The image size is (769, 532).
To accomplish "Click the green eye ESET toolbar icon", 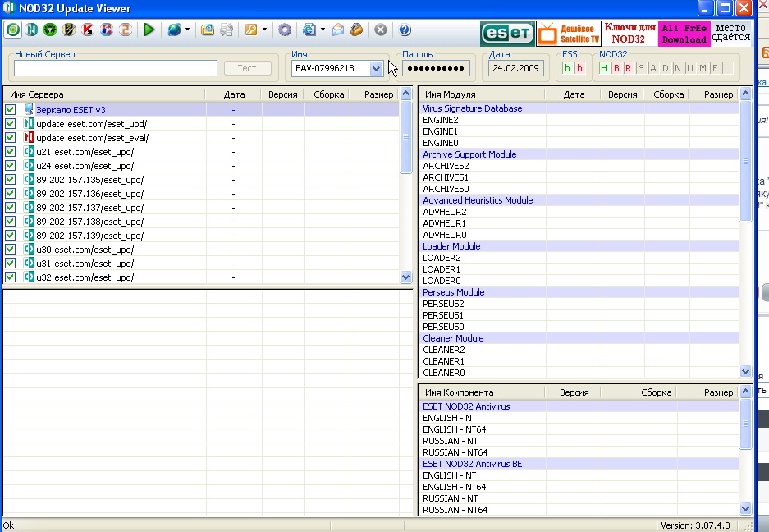I will pos(13,30).
